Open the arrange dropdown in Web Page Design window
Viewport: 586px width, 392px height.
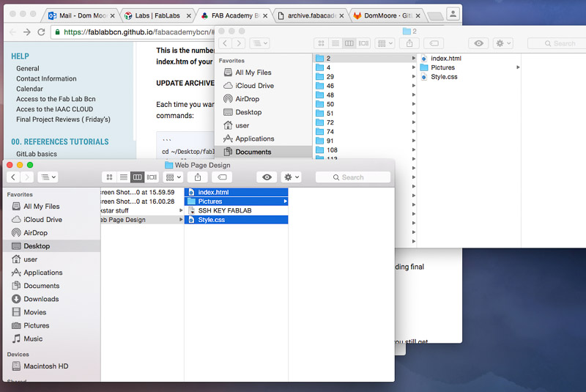[174, 177]
